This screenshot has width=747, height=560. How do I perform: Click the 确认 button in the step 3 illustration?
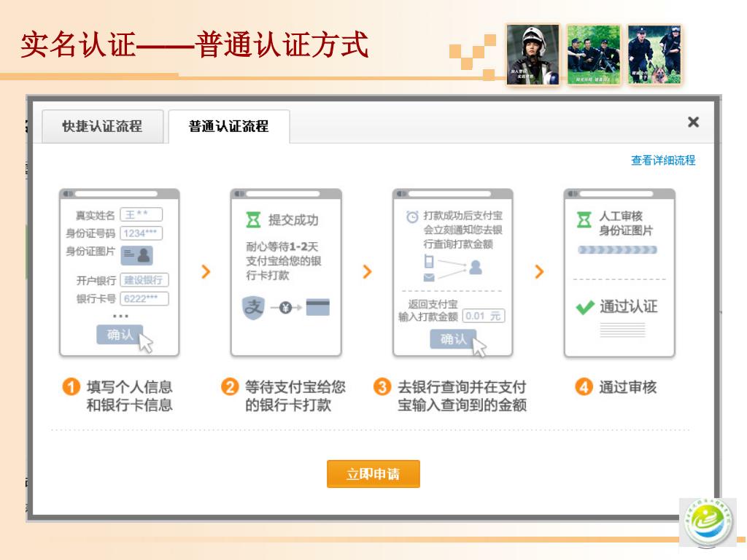click(453, 338)
